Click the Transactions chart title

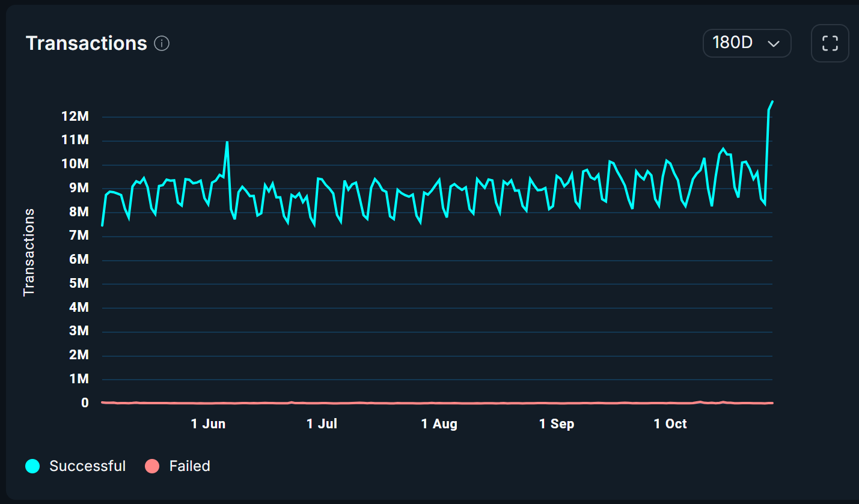tap(85, 43)
